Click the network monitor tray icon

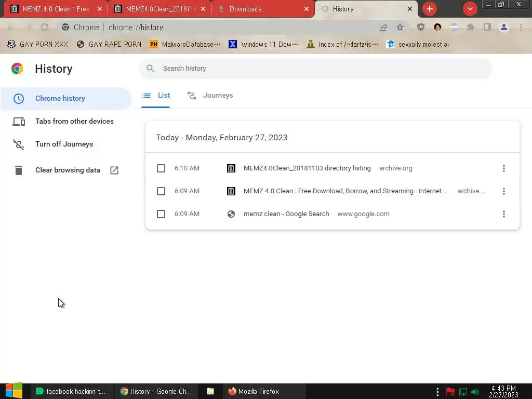(463, 392)
